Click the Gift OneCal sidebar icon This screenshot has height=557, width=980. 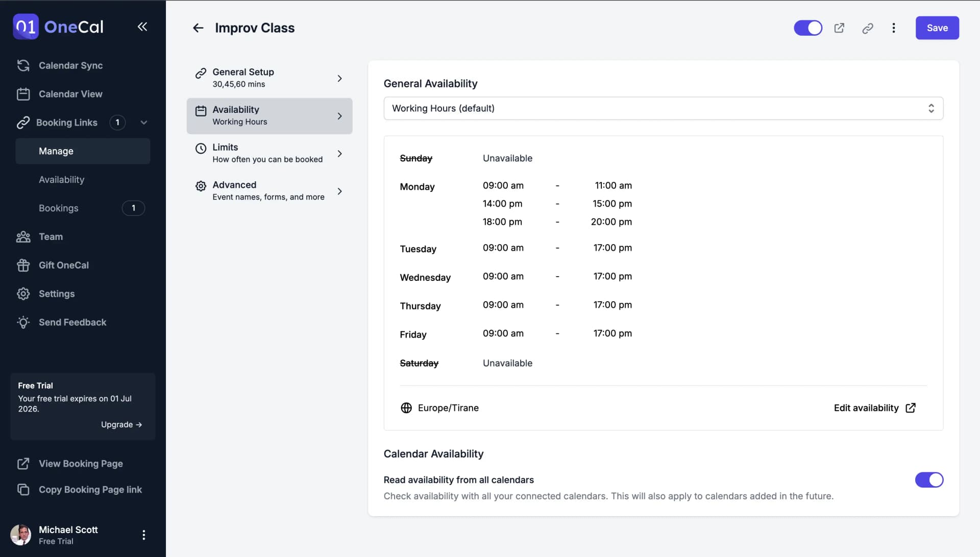pos(23,264)
